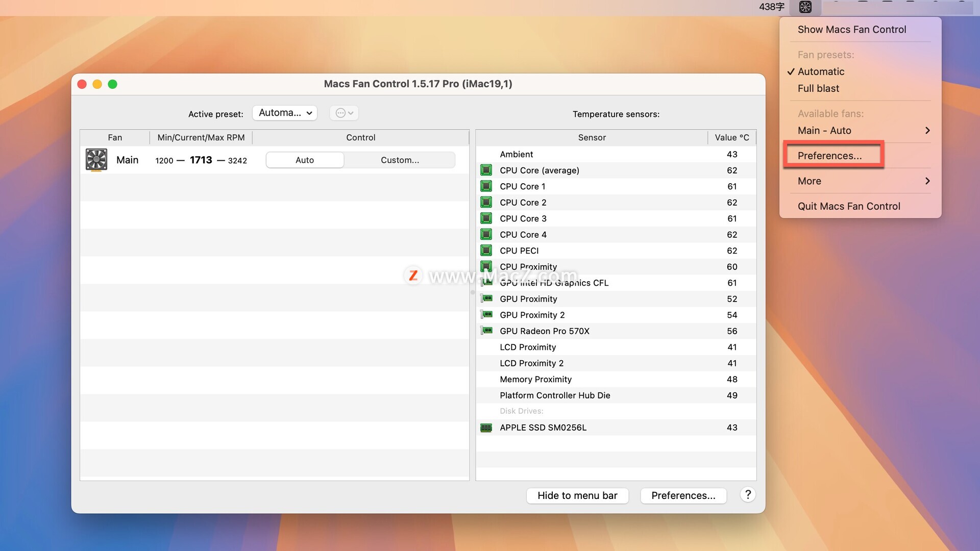
Task: Click the Main fan icon
Action: (x=96, y=160)
